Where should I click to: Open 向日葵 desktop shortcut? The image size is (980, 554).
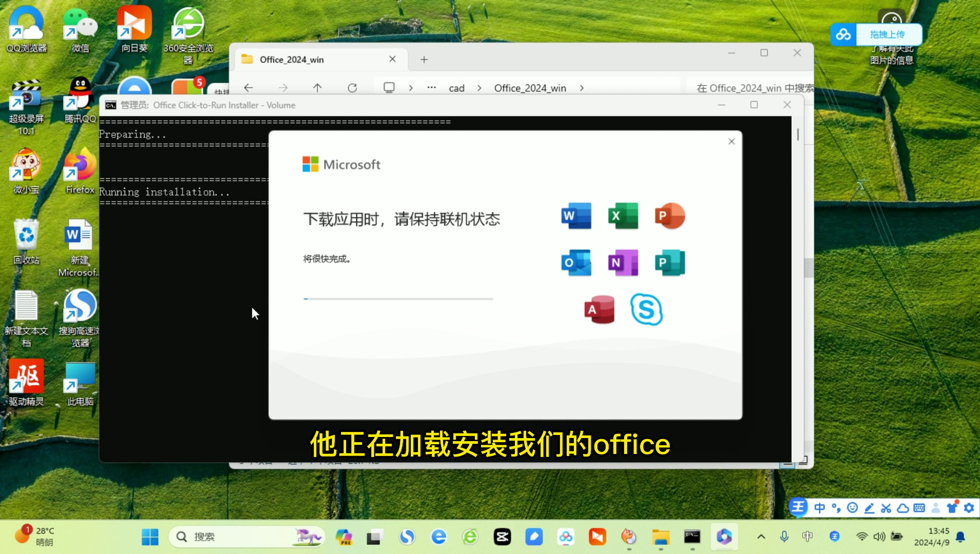coord(134,29)
